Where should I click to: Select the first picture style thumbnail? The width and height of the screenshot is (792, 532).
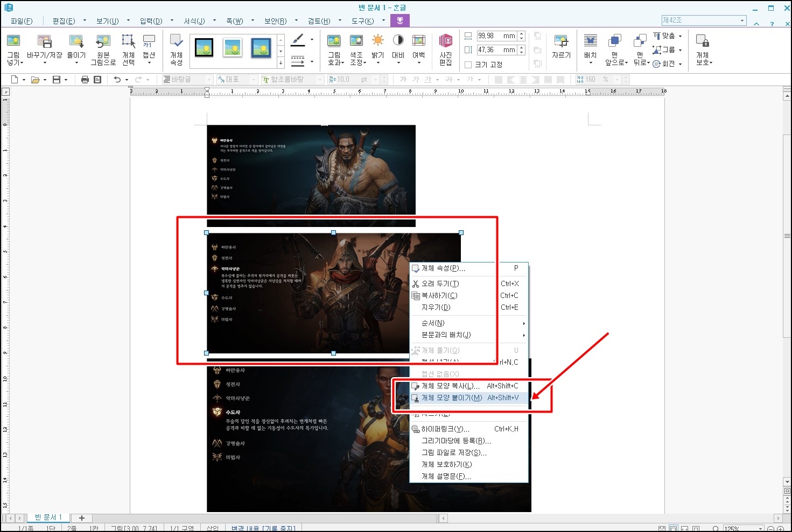[204, 48]
